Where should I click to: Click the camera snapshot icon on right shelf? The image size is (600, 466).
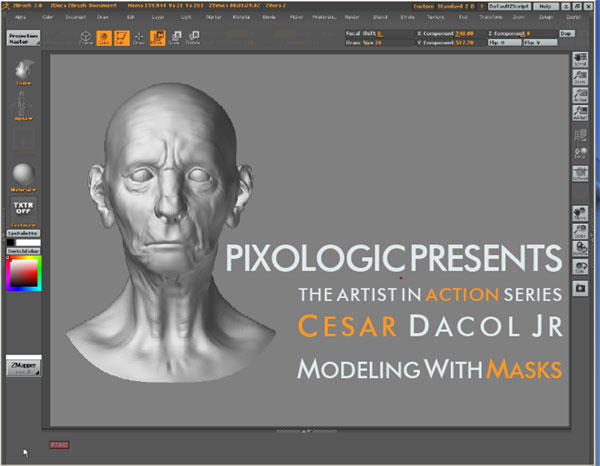580,288
